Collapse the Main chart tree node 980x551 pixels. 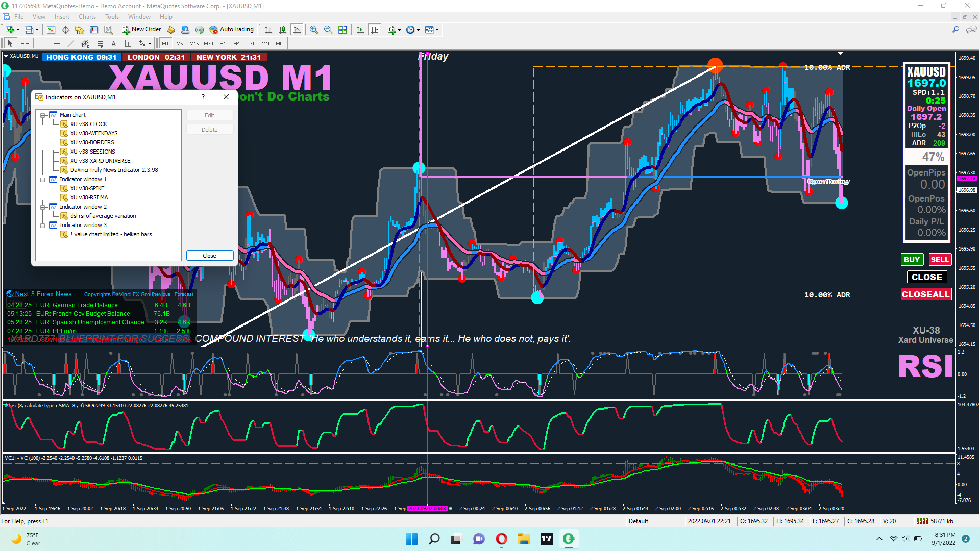tap(43, 115)
